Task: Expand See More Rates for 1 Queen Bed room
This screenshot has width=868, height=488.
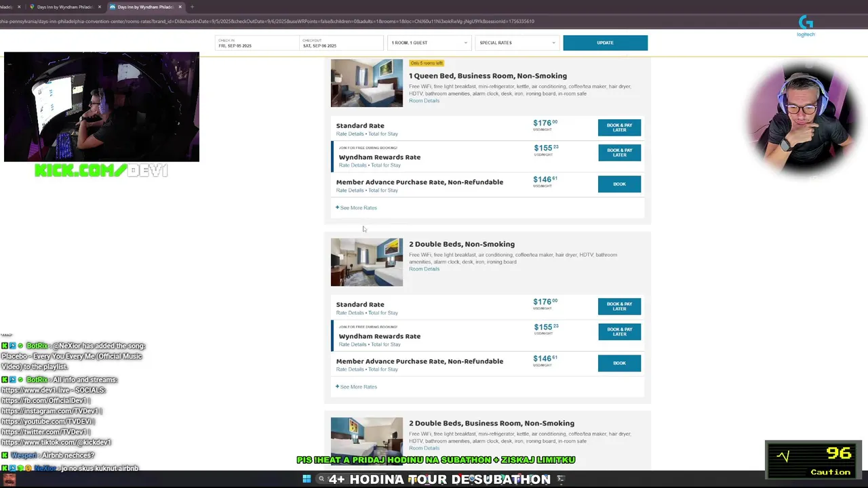Action: coord(356,208)
